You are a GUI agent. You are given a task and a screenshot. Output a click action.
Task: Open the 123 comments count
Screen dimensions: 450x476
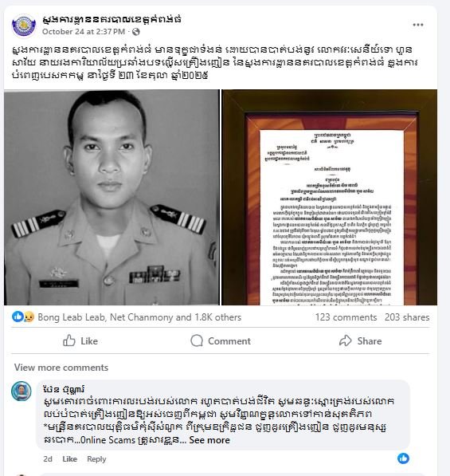pos(346,317)
